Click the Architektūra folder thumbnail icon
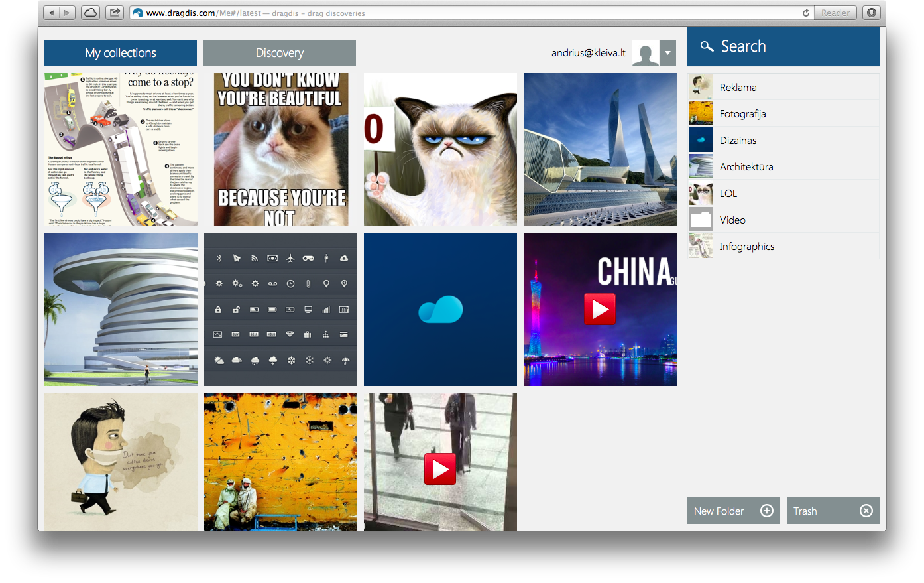 (x=701, y=166)
